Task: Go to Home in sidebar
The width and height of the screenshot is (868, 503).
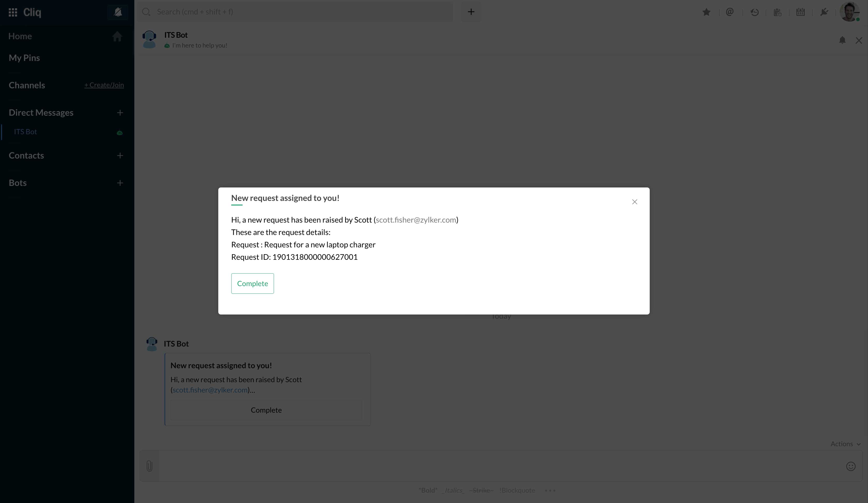Action: coord(20,36)
